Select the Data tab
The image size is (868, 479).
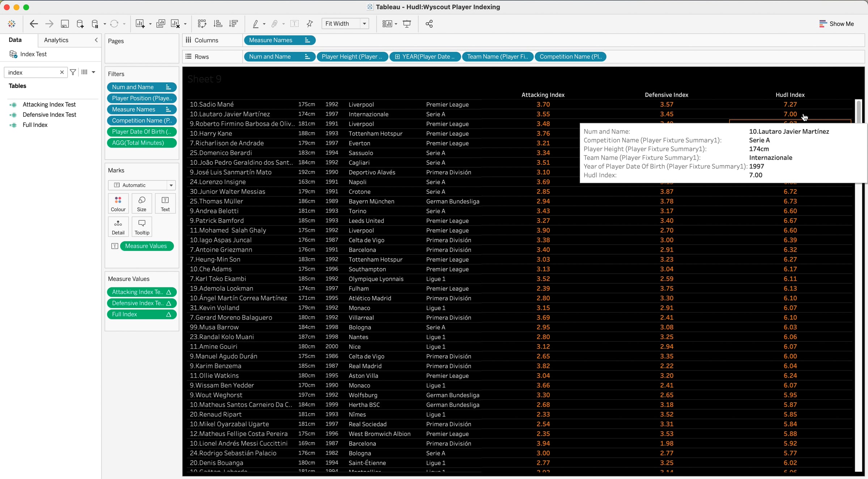tap(15, 40)
